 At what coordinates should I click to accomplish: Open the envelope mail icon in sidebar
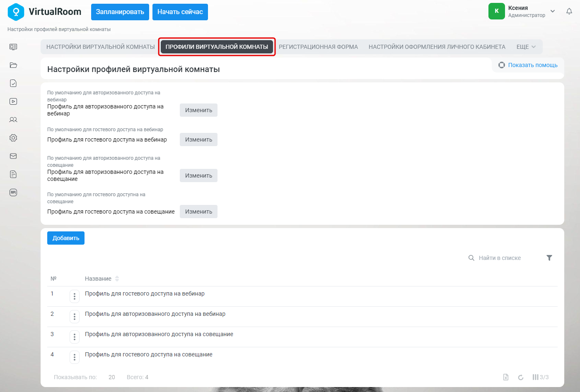13,156
